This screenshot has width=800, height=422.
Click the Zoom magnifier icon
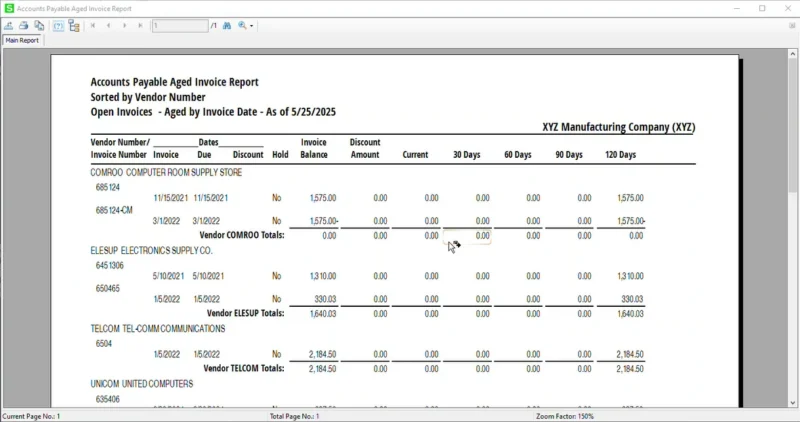click(x=242, y=26)
